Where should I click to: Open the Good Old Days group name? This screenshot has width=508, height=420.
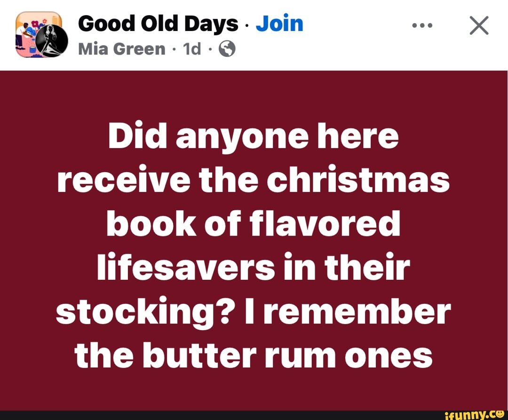[158, 24]
